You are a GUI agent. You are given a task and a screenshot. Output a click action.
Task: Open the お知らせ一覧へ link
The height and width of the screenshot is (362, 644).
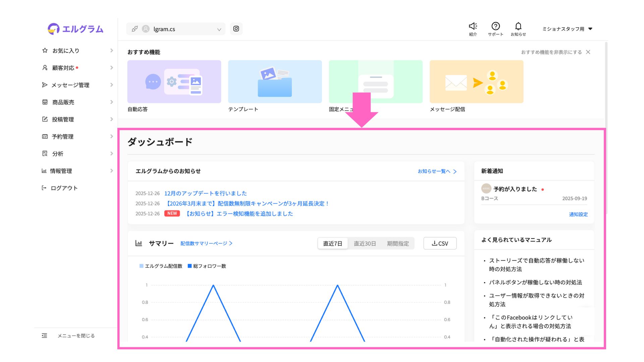tap(437, 171)
